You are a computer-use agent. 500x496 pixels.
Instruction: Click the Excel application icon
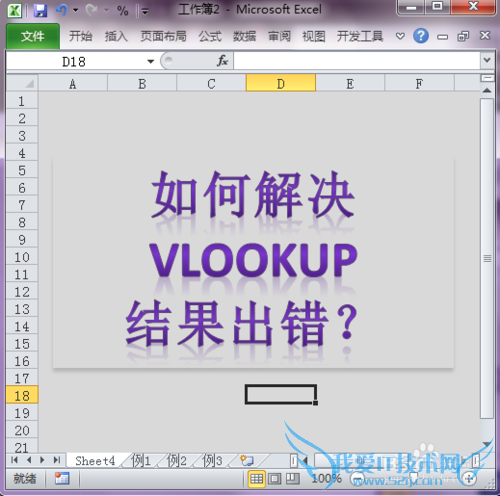point(14,10)
